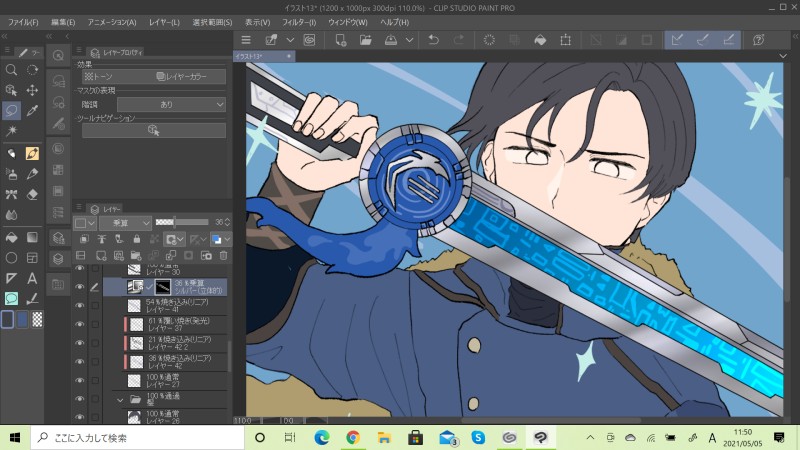800x450 pixels.
Task: Open the アニメーション(A) menu
Action: [x=112, y=22]
